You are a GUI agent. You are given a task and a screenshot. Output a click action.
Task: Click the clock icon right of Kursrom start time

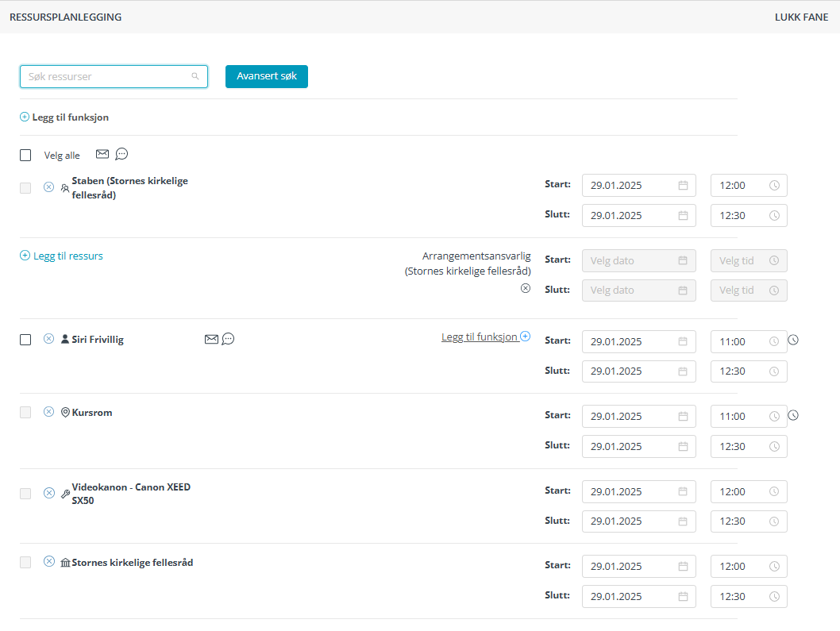coord(793,415)
